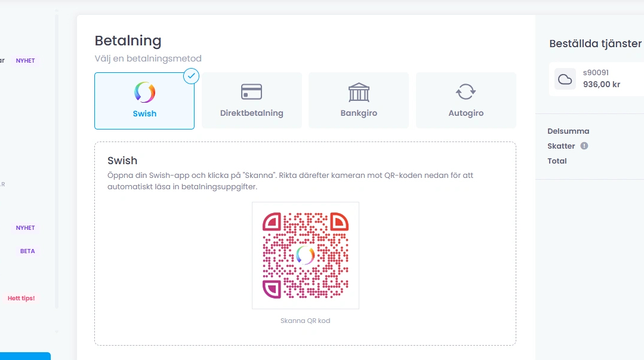The image size is (644, 360).
Task: Switch payment method to Direktbetalning label
Action: pyautogui.click(x=251, y=113)
